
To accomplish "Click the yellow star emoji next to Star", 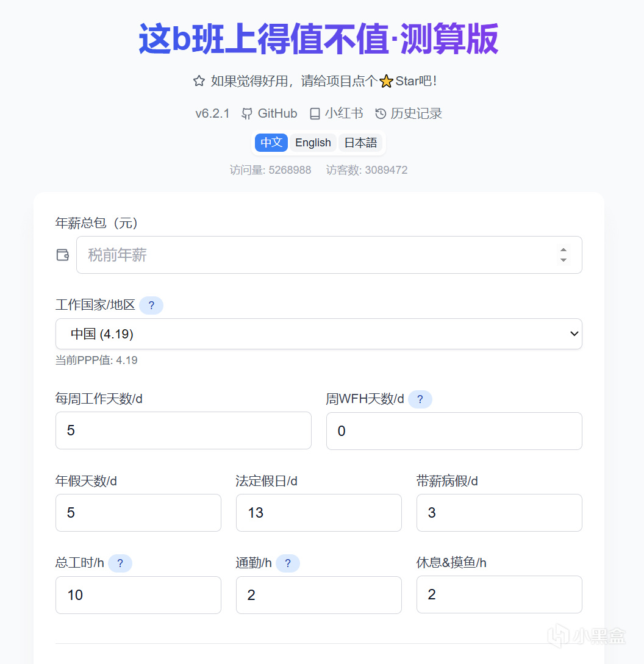I will click(x=386, y=81).
